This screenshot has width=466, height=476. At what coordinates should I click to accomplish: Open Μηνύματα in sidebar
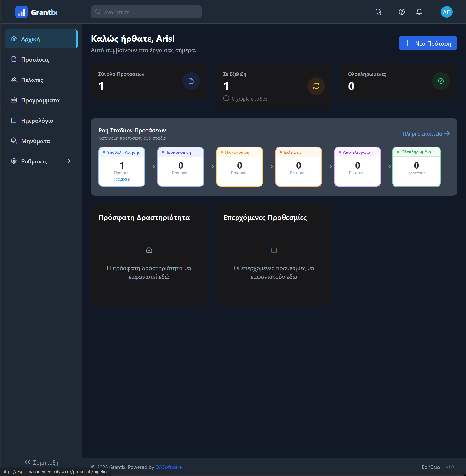(41, 141)
